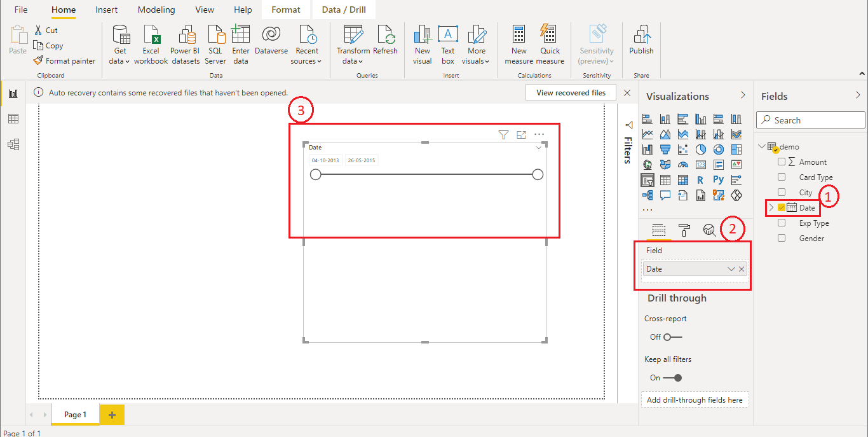This screenshot has width=868, height=437.
Task: Open the Model view in left sidebar
Action: (13, 144)
